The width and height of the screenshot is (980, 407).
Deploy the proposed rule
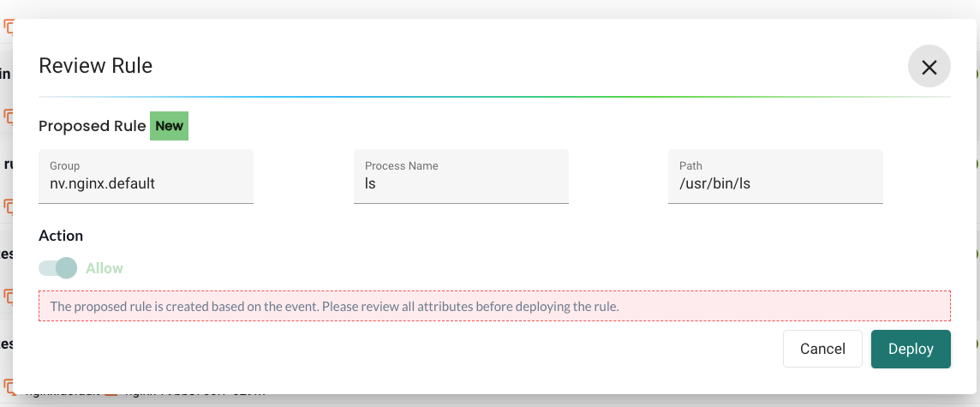[x=911, y=349]
